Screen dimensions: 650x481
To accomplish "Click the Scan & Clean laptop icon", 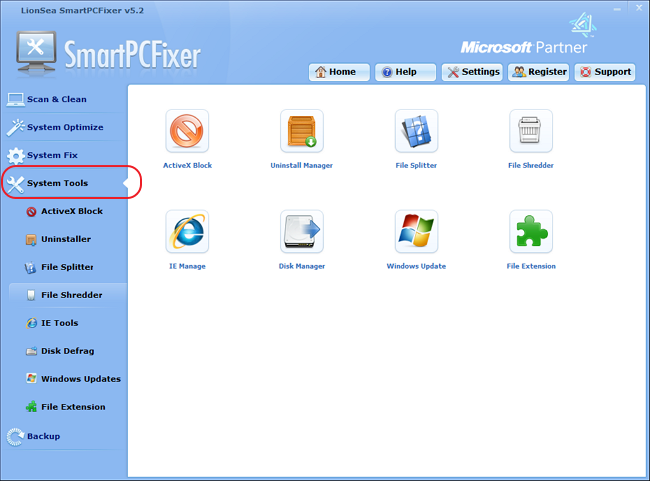I will [x=15, y=100].
